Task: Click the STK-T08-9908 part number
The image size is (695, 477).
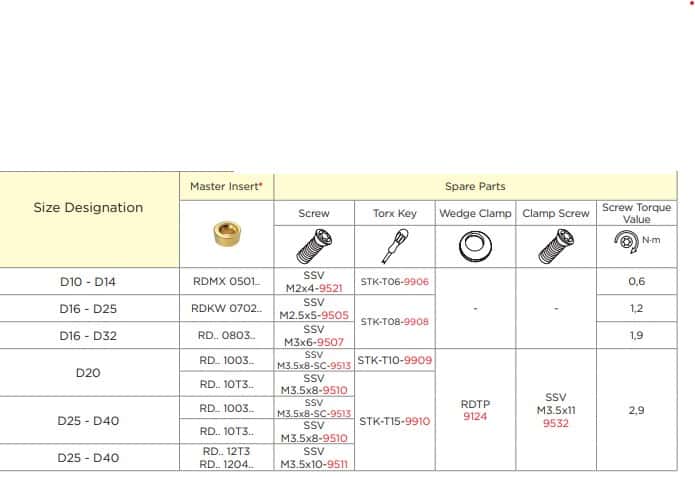Action: pyautogui.click(x=394, y=322)
